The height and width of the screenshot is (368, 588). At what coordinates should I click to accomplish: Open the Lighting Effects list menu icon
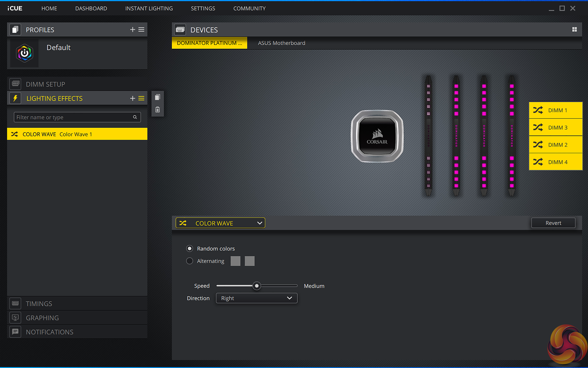[x=141, y=98]
